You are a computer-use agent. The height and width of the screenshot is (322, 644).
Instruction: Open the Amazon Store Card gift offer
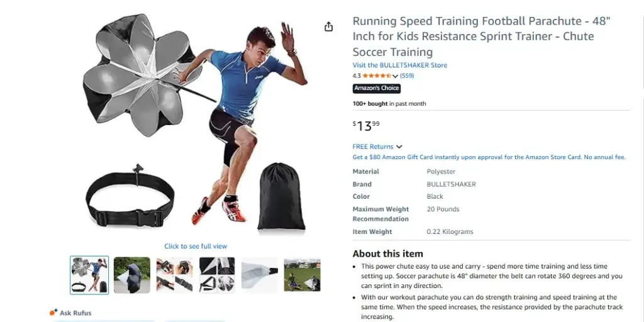tap(489, 157)
